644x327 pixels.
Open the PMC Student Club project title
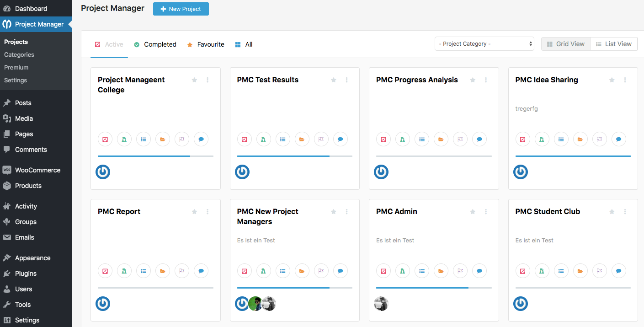(x=548, y=211)
